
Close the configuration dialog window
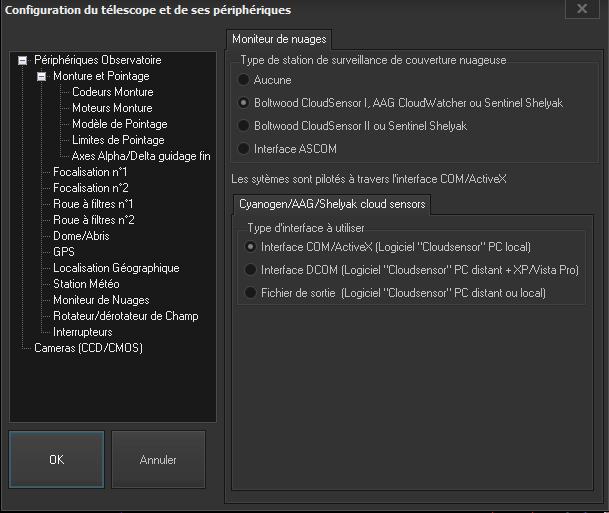[x=581, y=9]
